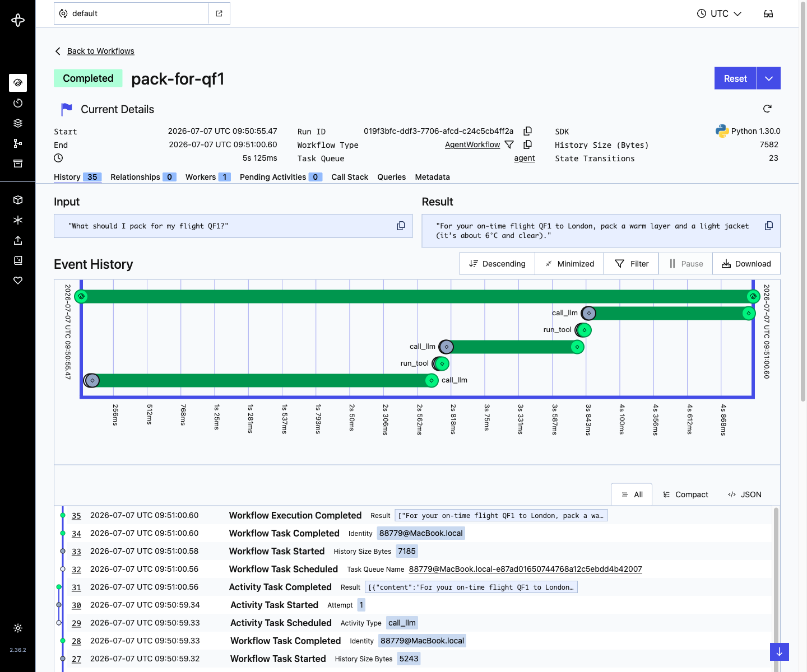This screenshot has width=807, height=672.
Task: Copy the Workflow Type value
Action: pyautogui.click(x=527, y=144)
